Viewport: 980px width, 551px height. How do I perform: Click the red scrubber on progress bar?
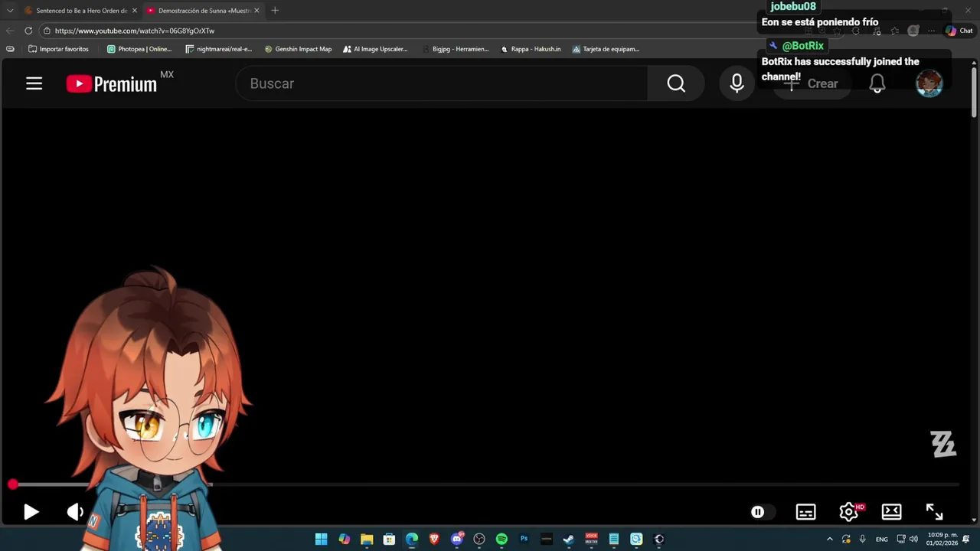coord(13,484)
